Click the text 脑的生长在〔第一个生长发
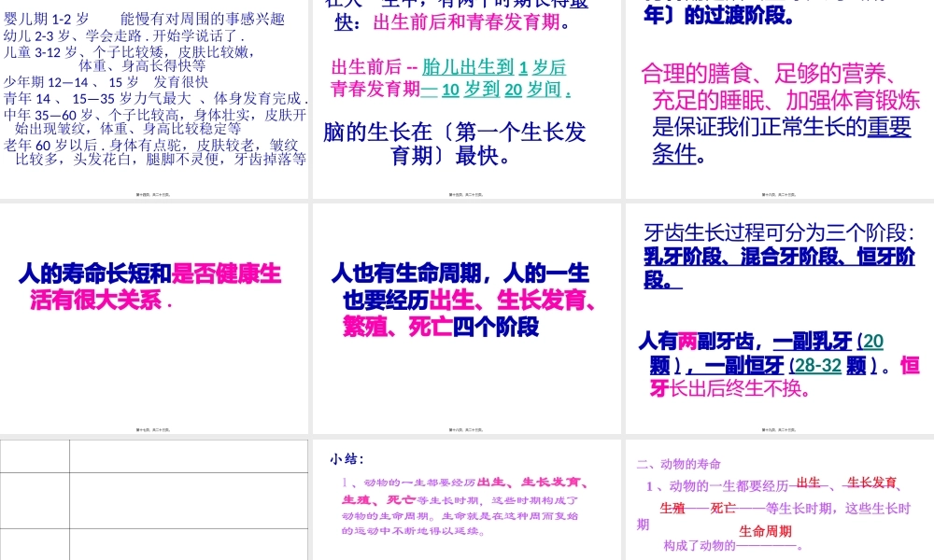Screen dimensions: 934x560 click(455, 133)
